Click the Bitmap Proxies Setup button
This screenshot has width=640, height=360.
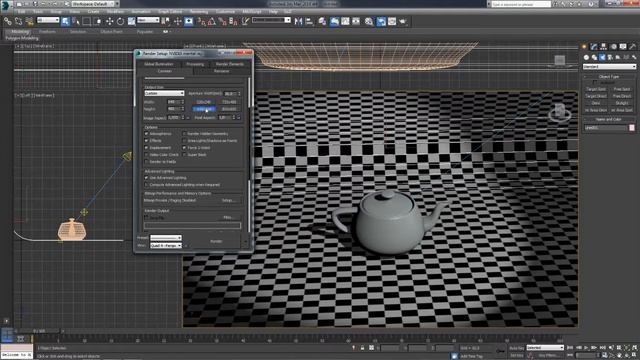[229, 201]
